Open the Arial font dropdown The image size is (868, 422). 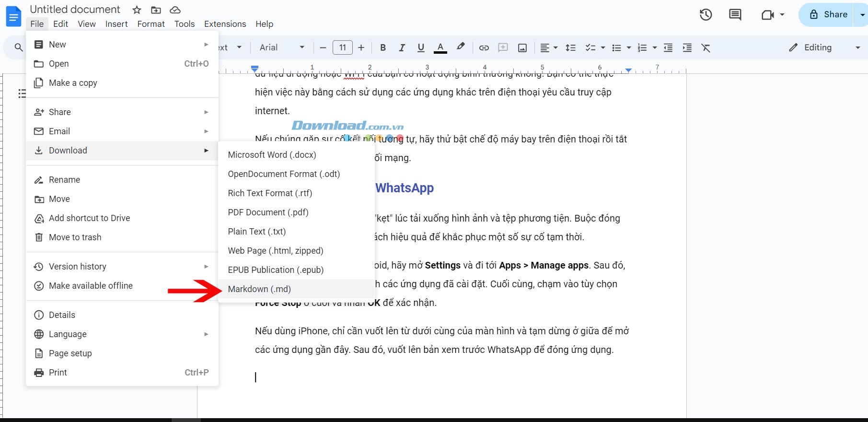click(282, 47)
